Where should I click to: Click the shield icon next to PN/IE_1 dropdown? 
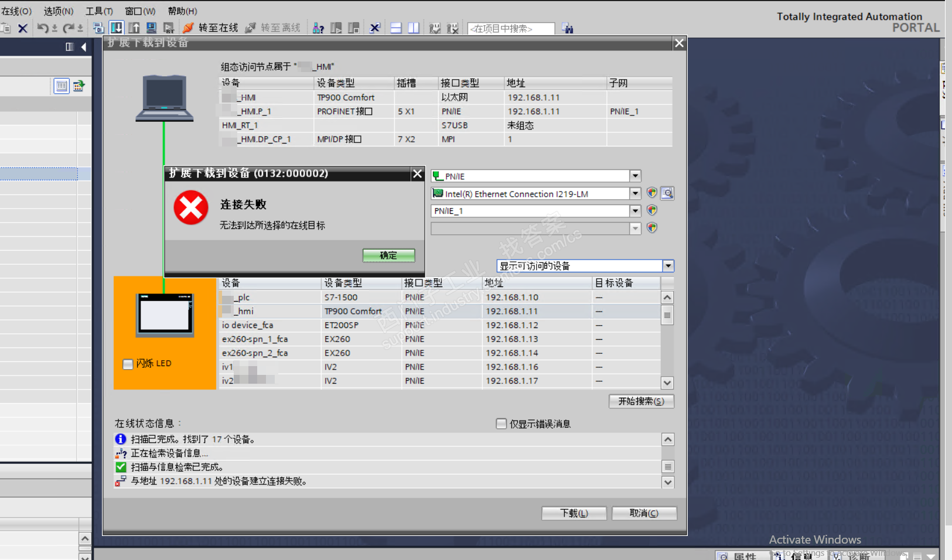click(651, 210)
